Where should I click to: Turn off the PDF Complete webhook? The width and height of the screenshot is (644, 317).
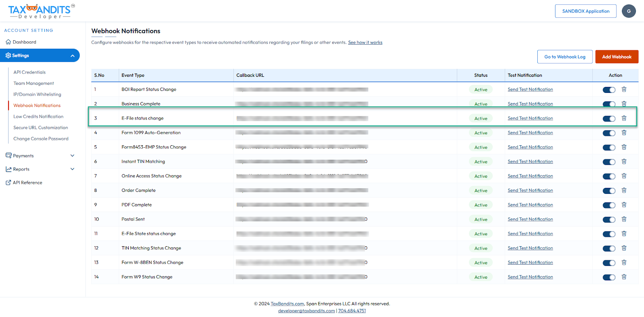[x=609, y=206]
